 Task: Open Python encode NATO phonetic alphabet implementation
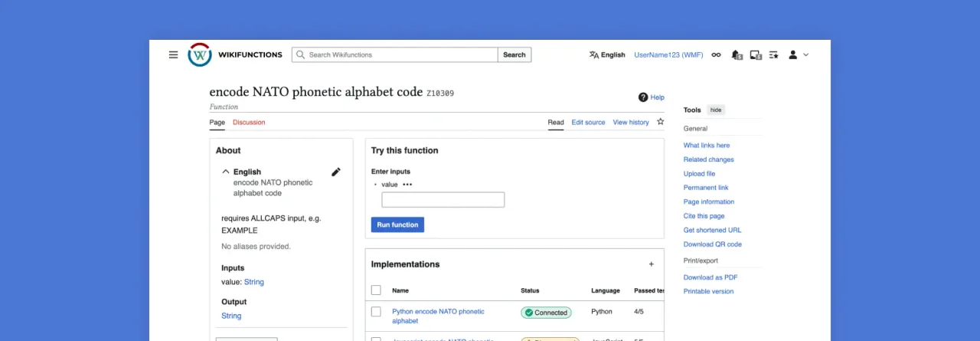(x=438, y=316)
